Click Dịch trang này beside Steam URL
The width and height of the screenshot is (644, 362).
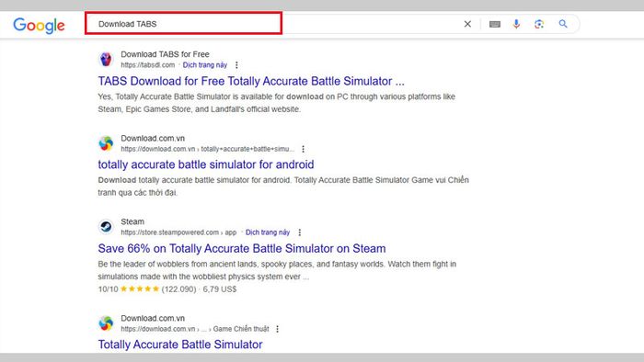[268, 232]
